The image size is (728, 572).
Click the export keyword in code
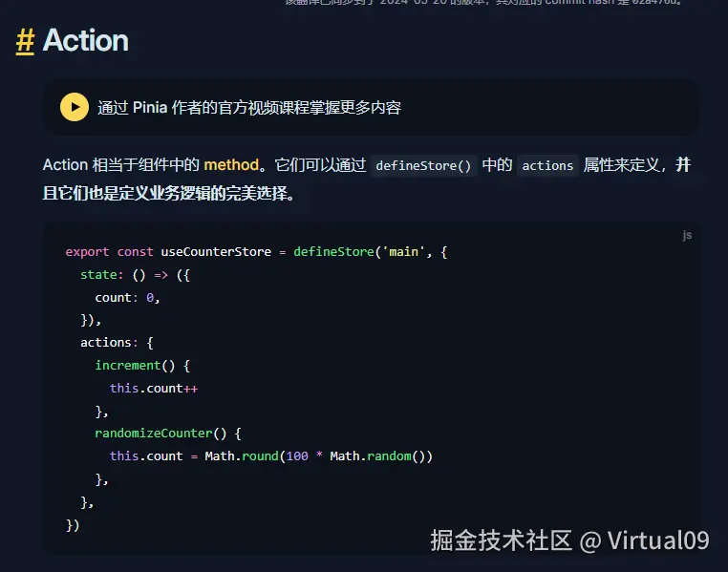click(x=87, y=252)
